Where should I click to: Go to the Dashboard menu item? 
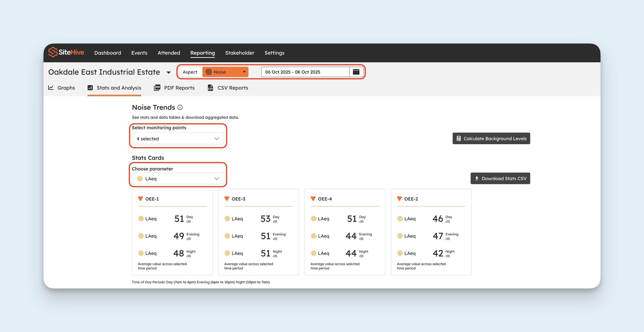[x=107, y=53]
